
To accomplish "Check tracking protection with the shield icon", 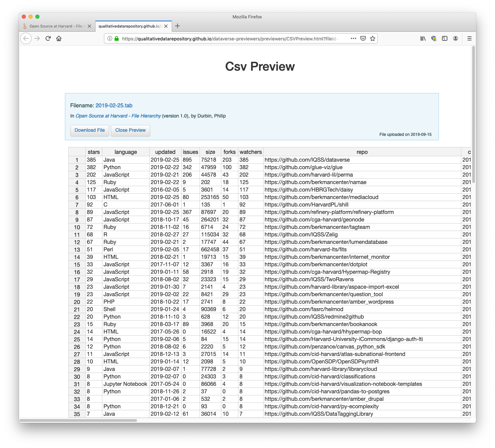I will click(x=363, y=38).
